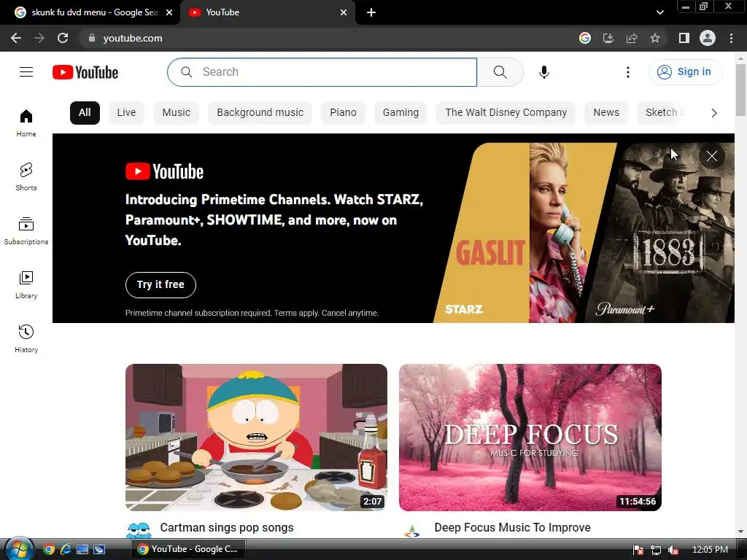Launch Internet Explorer from quick launch
This screenshot has height=560, width=747.
65,550
